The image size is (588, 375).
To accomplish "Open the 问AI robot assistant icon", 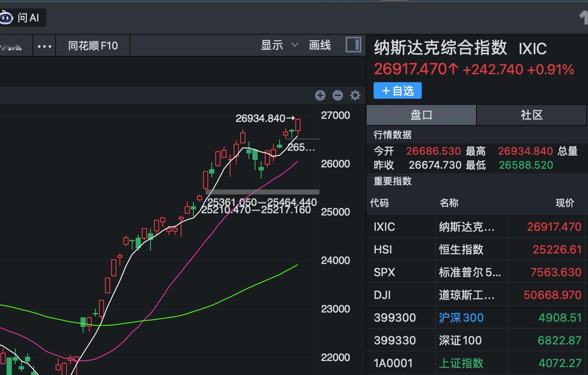I will 6,17.
